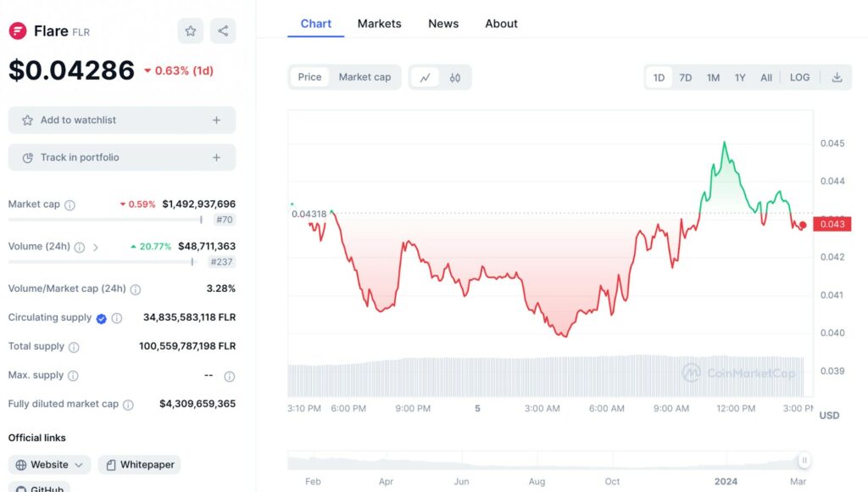Click the current price 0.043 label
The image size is (868, 492).
coord(832,225)
